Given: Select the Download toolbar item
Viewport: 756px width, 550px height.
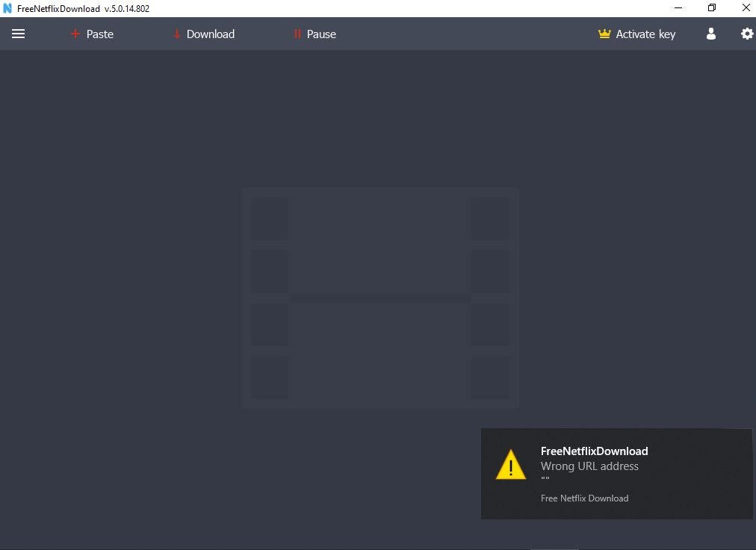Looking at the screenshot, I should 210,34.
